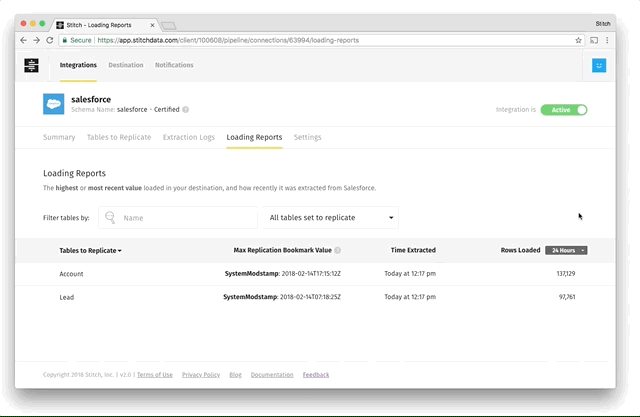
Task: Click the Lead bookmark value 2018-02-14T07:18:25Z
Action: pos(310,297)
